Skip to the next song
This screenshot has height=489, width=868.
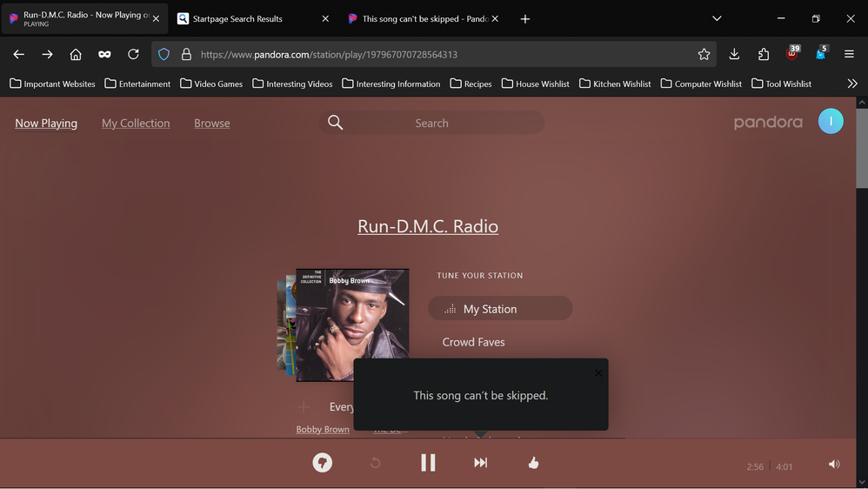point(480,463)
